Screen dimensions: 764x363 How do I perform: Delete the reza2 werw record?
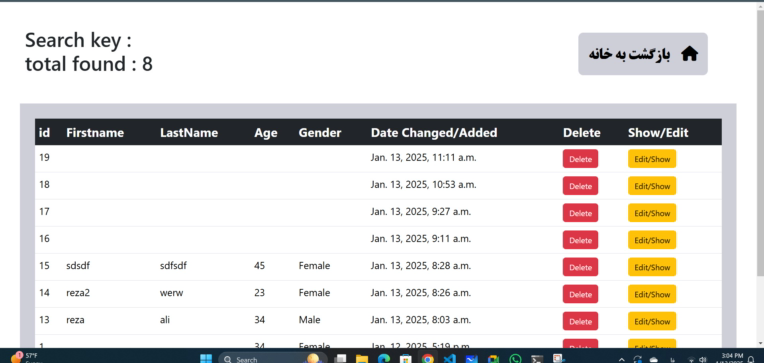(x=580, y=294)
